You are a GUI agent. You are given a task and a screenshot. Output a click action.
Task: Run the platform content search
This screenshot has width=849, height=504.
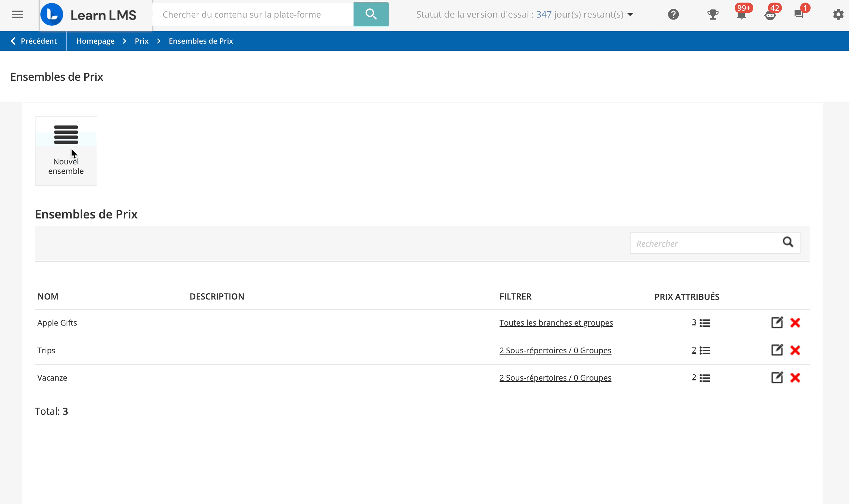pyautogui.click(x=371, y=14)
